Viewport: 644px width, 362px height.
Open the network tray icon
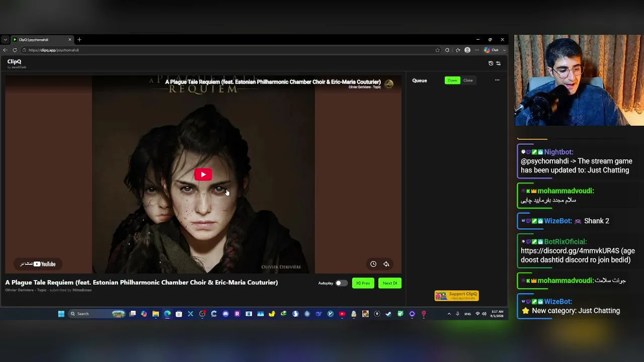pos(477,314)
